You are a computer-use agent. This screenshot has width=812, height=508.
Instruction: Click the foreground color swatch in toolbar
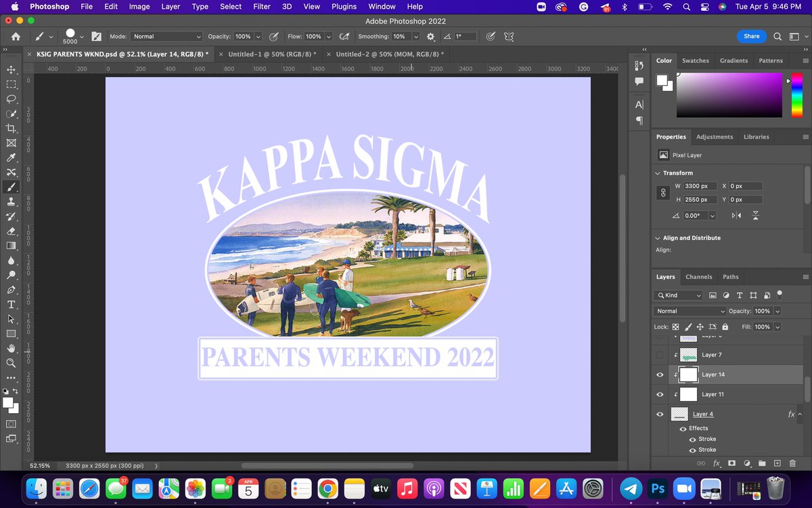[7, 403]
